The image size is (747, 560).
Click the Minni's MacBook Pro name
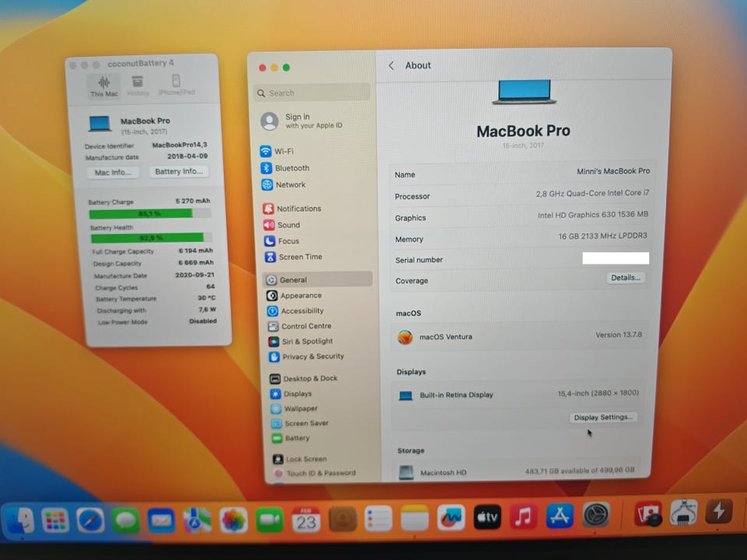click(613, 171)
